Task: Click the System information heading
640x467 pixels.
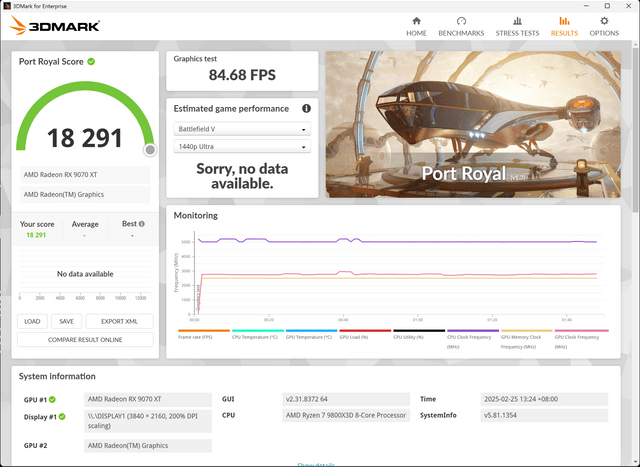Action: coord(57,376)
